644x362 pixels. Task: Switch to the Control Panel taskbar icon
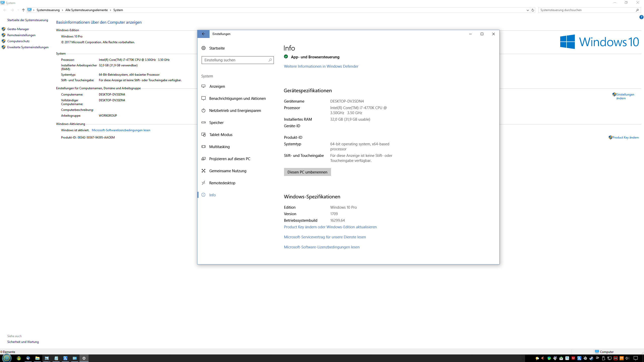[75, 358]
